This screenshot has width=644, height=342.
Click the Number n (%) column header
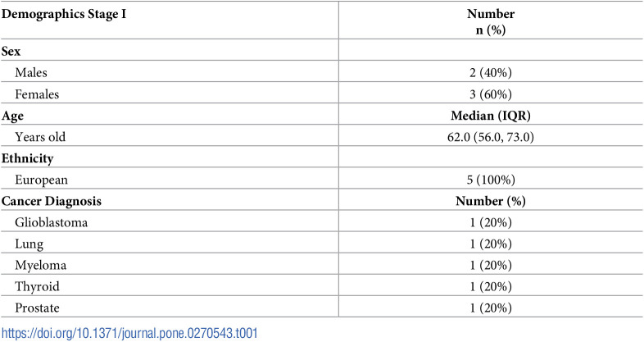(491, 21)
